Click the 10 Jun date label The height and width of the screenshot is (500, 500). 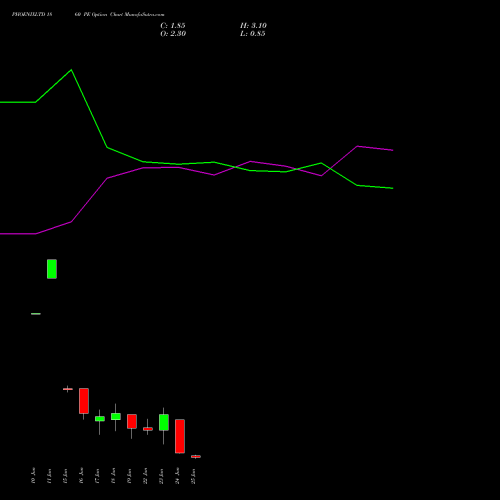[x=33, y=476]
